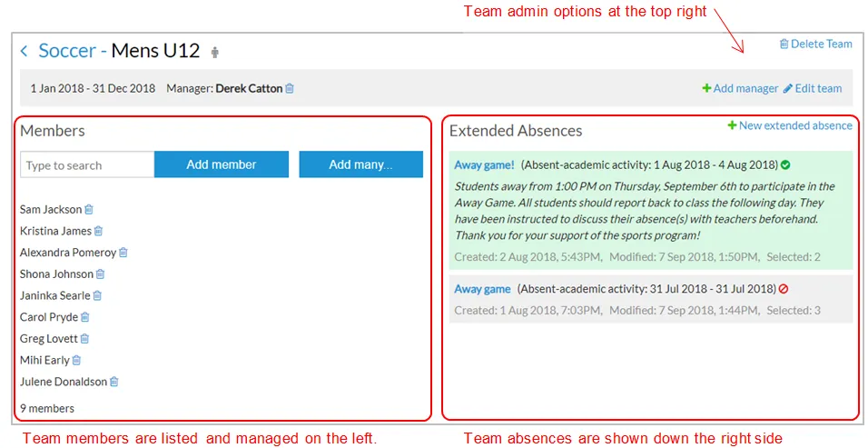Click manager name Derek Catton

tap(249, 88)
